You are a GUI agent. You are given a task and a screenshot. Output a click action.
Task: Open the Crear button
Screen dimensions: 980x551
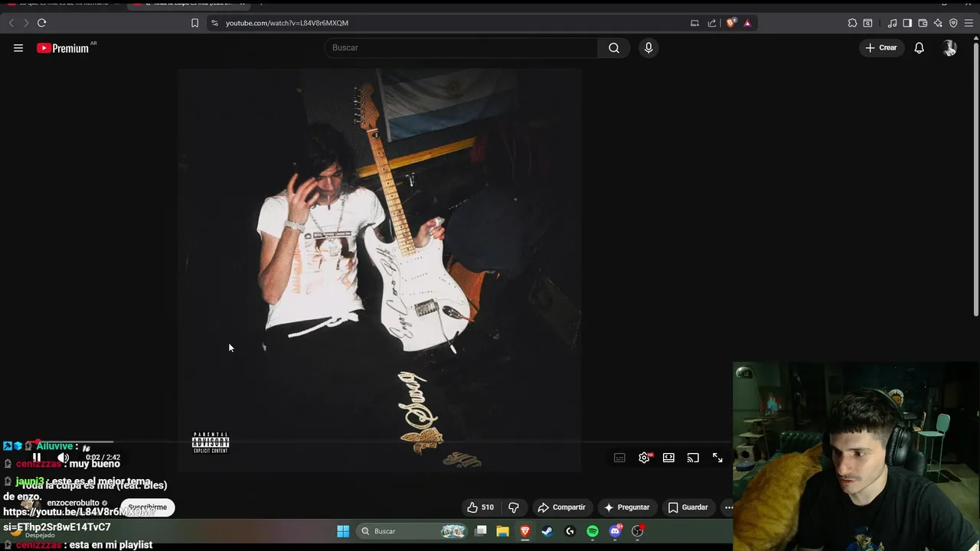pos(881,47)
